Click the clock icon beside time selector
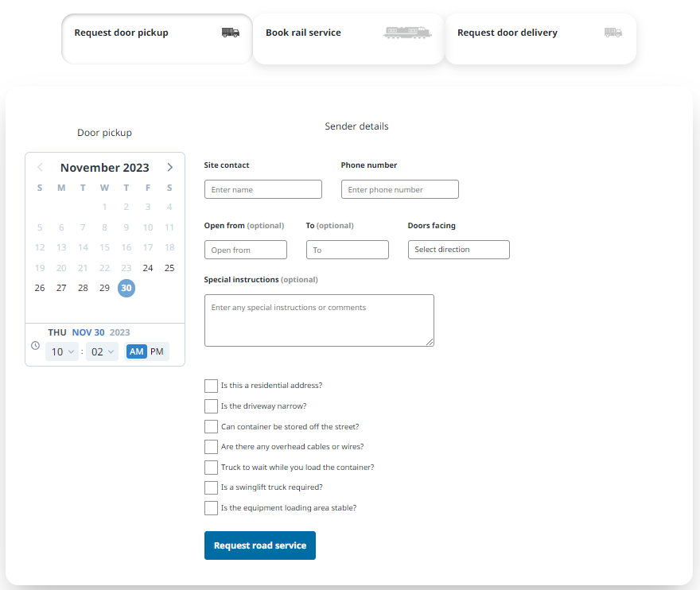700x590 pixels. (35, 346)
